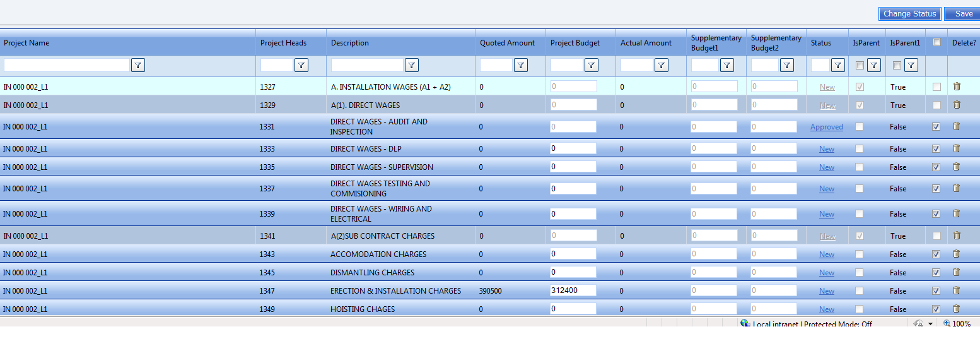Open the Approved status link for row 1331
The height and width of the screenshot is (341, 980).
(x=827, y=127)
